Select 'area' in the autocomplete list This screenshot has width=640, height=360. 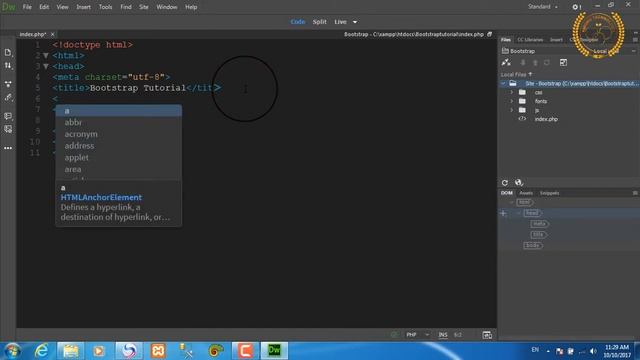[x=118, y=169]
